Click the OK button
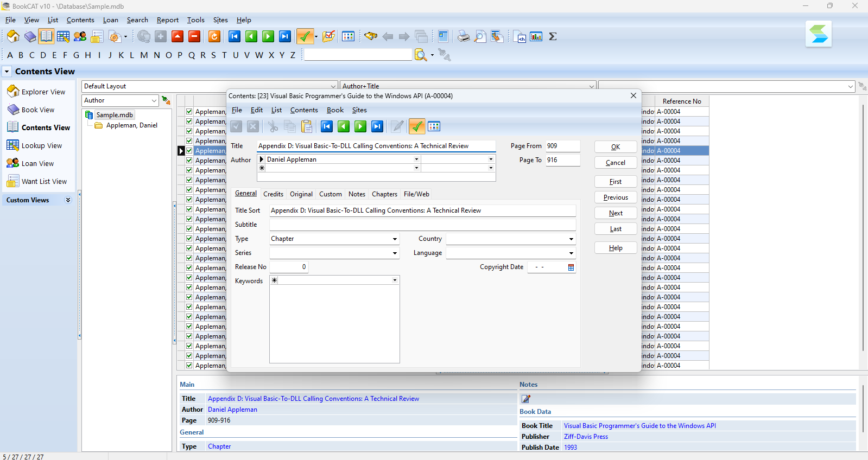This screenshot has height=460, width=868. pos(616,147)
